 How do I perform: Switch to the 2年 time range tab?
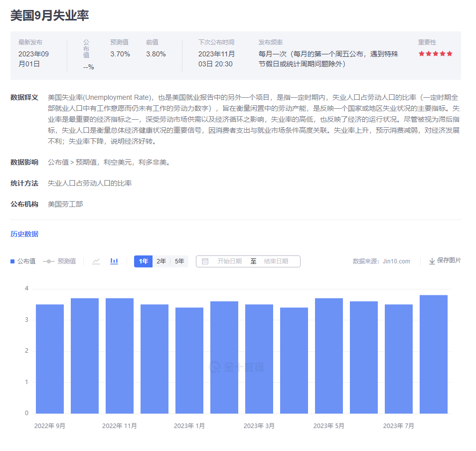(x=160, y=261)
